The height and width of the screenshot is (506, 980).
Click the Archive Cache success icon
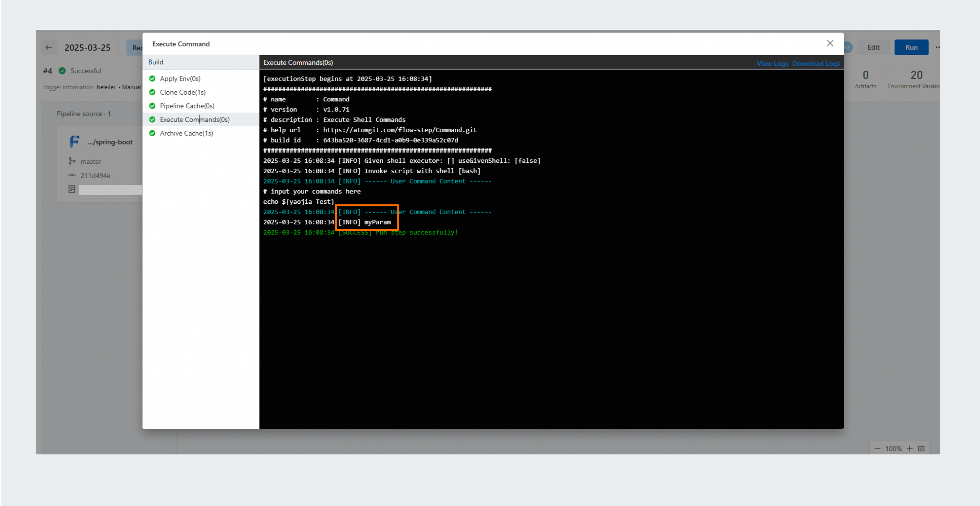(152, 133)
